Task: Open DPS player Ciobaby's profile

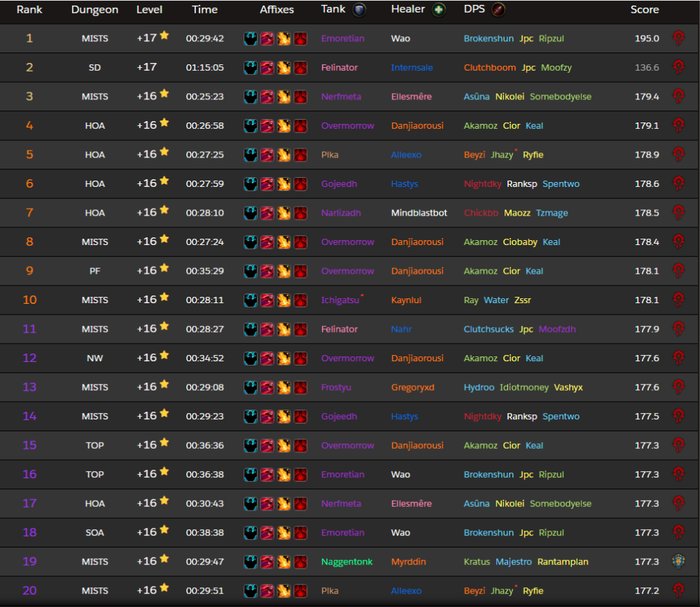Action: click(520, 242)
